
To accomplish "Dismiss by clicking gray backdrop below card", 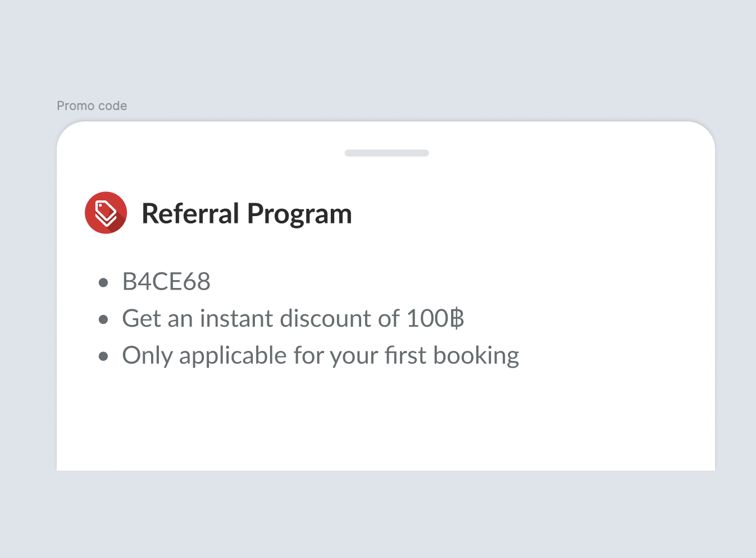I will 385,514.
